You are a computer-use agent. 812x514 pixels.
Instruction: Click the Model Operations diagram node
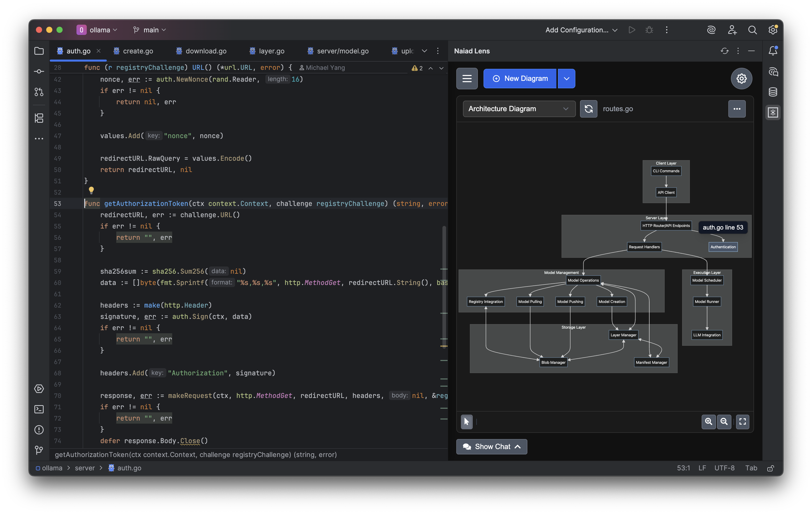point(583,280)
